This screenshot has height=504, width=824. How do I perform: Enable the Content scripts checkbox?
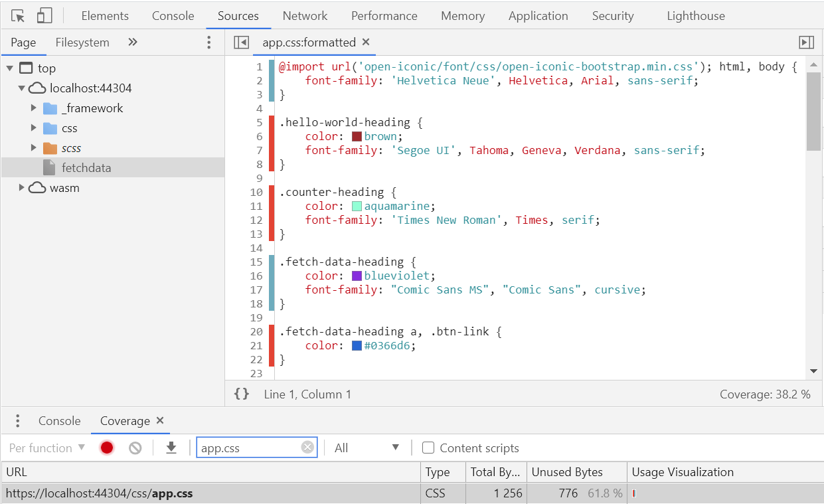(428, 448)
